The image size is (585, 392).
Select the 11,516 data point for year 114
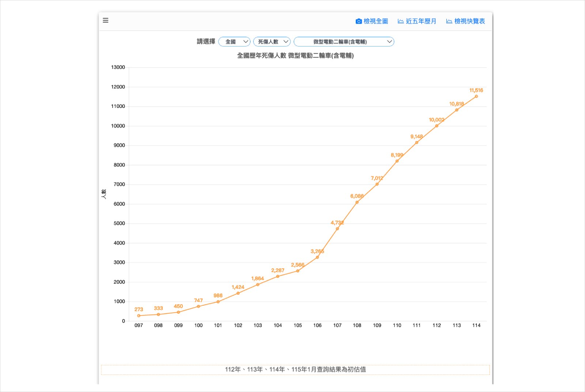tap(476, 97)
